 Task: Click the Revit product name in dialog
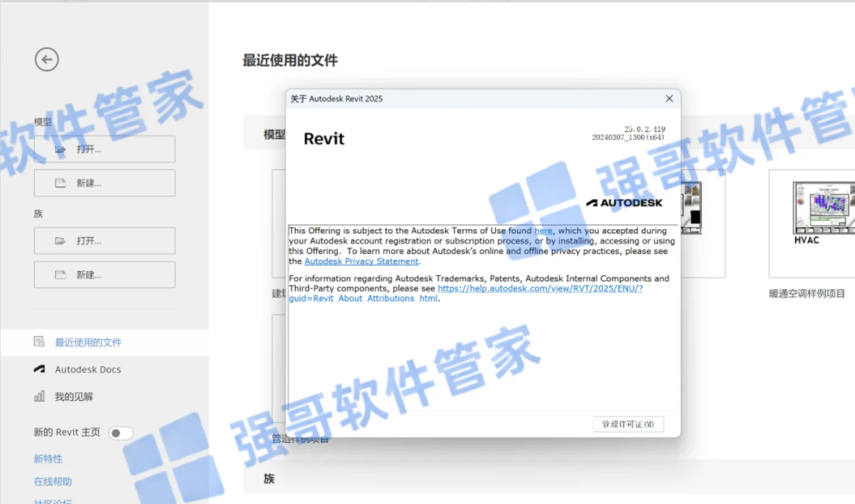324,139
